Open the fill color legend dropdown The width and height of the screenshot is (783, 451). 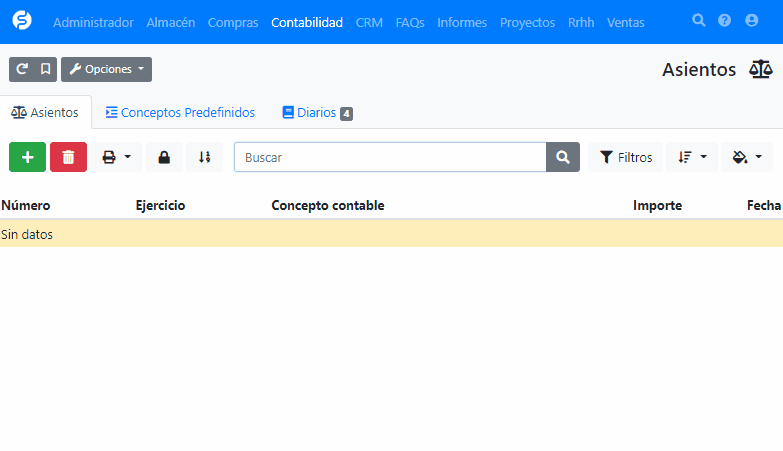(746, 157)
